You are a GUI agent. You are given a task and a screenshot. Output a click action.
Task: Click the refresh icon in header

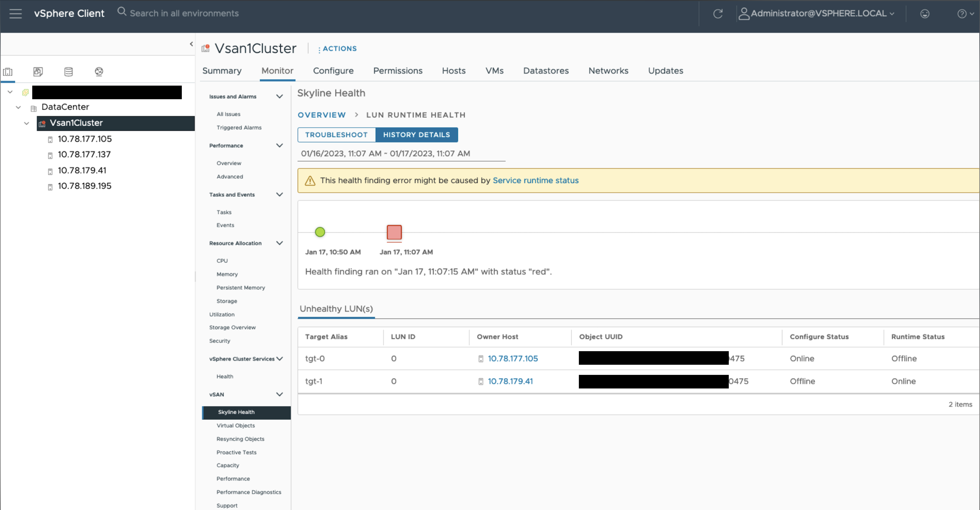click(718, 14)
